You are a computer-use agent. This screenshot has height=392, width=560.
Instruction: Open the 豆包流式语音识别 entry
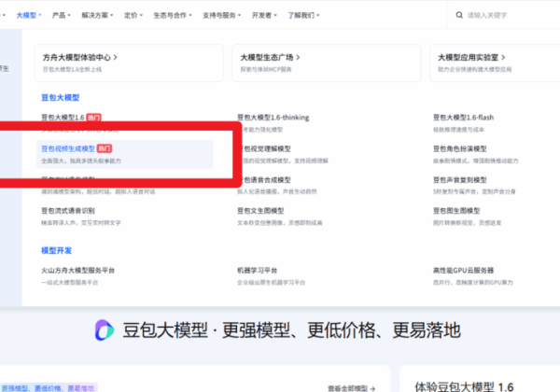tap(68, 211)
